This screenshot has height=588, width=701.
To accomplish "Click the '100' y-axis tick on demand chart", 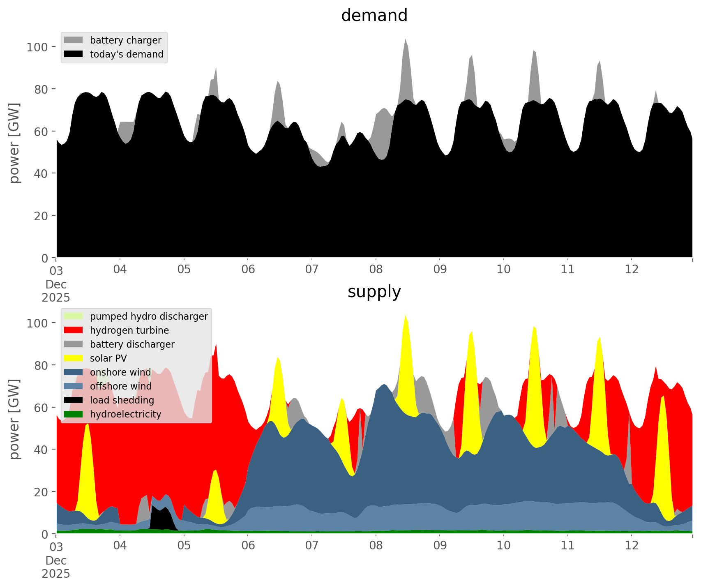I will pos(37,47).
